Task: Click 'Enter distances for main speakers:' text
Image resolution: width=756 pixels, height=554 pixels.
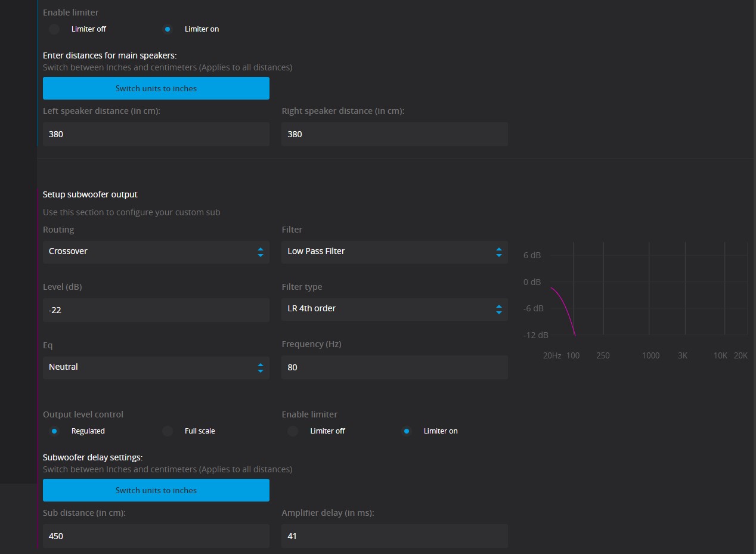Action: click(x=110, y=55)
